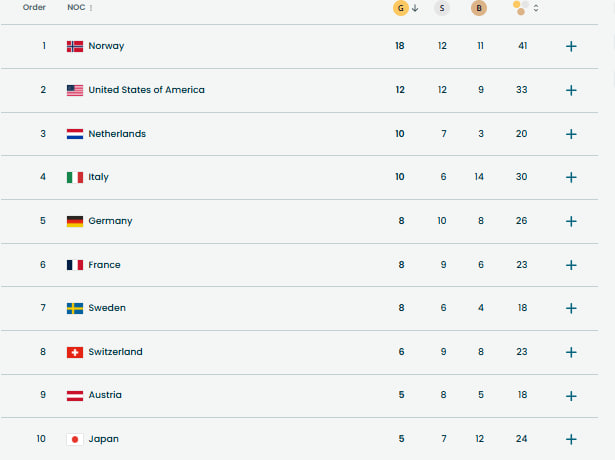Sort the NOC column header
This screenshot has width=615, height=460.
80,8
